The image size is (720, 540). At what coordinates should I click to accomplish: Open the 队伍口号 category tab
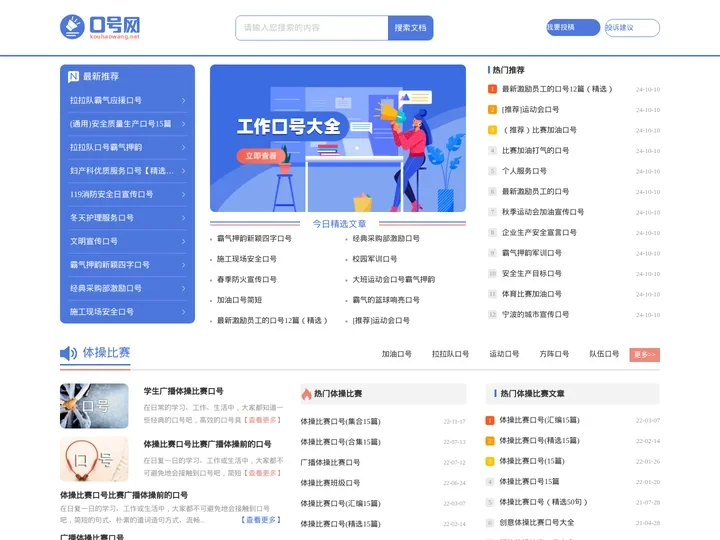[x=604, y=354]
